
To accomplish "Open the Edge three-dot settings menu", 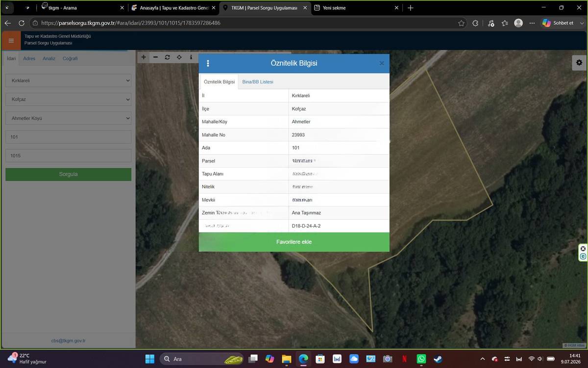I will click(x=532, y=23).
